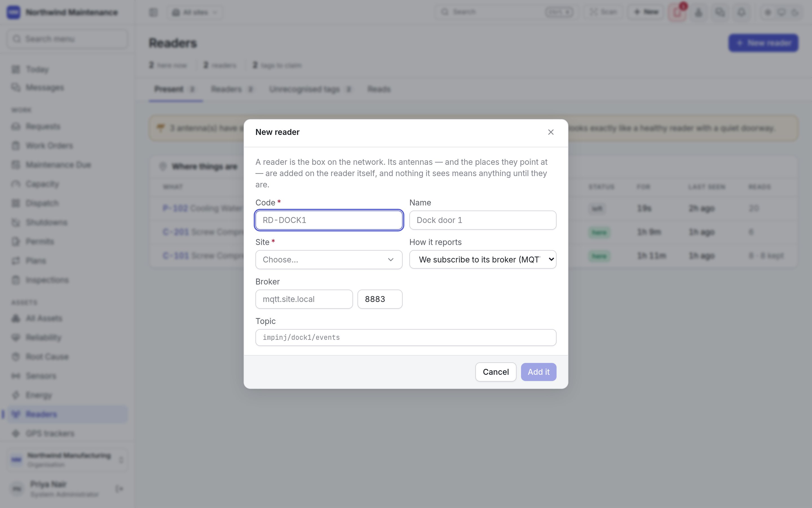812x508 pixels.
Task: Click the Add it button
Action: point(539,372)
